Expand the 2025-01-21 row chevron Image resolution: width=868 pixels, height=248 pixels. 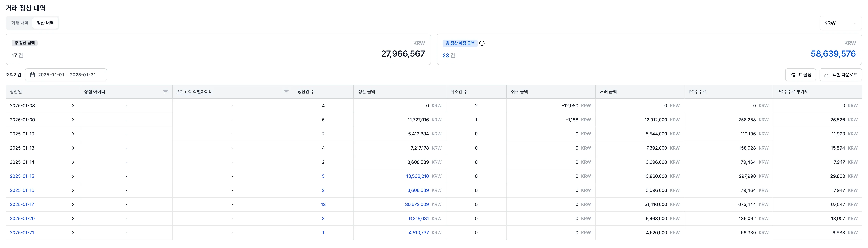pos(73,233)
